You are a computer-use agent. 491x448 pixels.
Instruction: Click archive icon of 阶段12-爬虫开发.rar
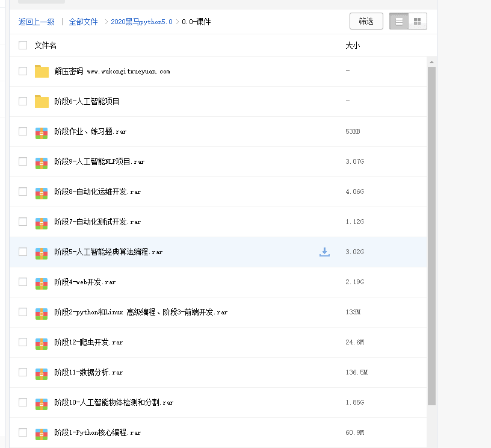[x=42, y=344]
